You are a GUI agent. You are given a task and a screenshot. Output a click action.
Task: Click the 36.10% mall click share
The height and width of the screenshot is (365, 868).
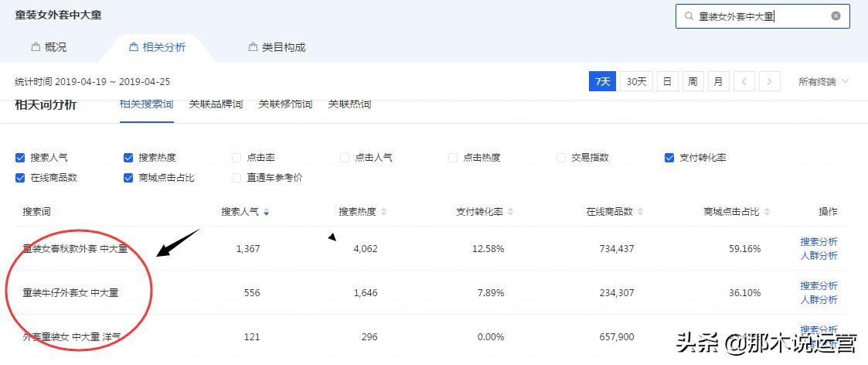744,293
